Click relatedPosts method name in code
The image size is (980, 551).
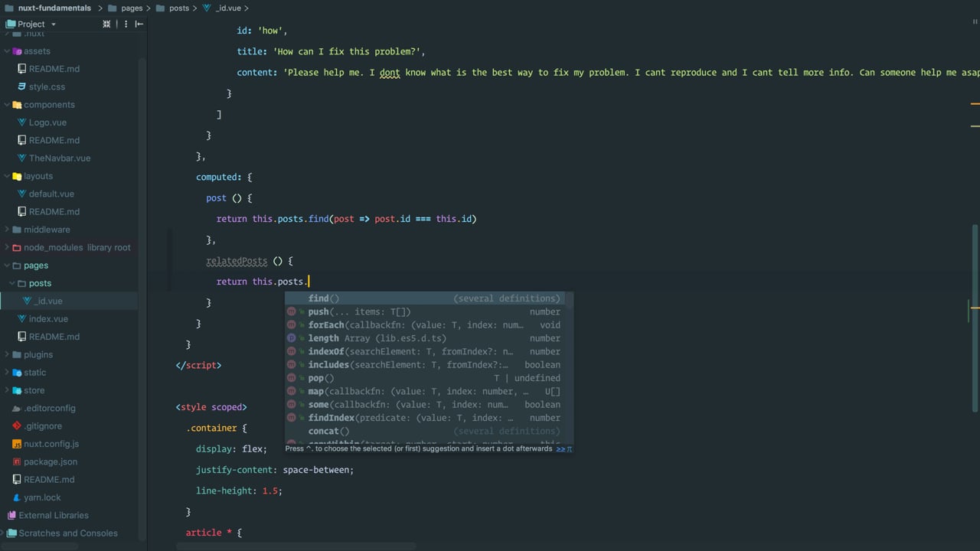pyautogui.click(x=237, y=261)
